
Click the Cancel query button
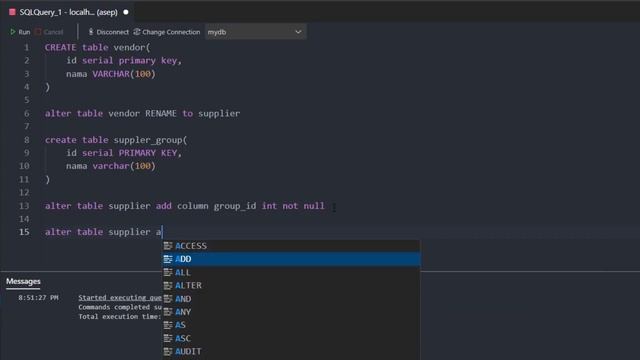[x=49, y=32]
